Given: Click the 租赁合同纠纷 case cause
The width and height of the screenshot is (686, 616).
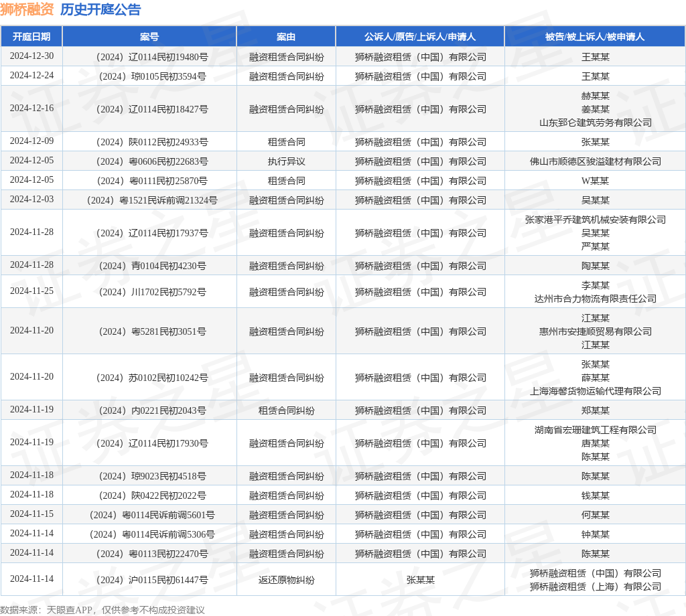Looking at the screenshot, I should (x=286, y=410).
